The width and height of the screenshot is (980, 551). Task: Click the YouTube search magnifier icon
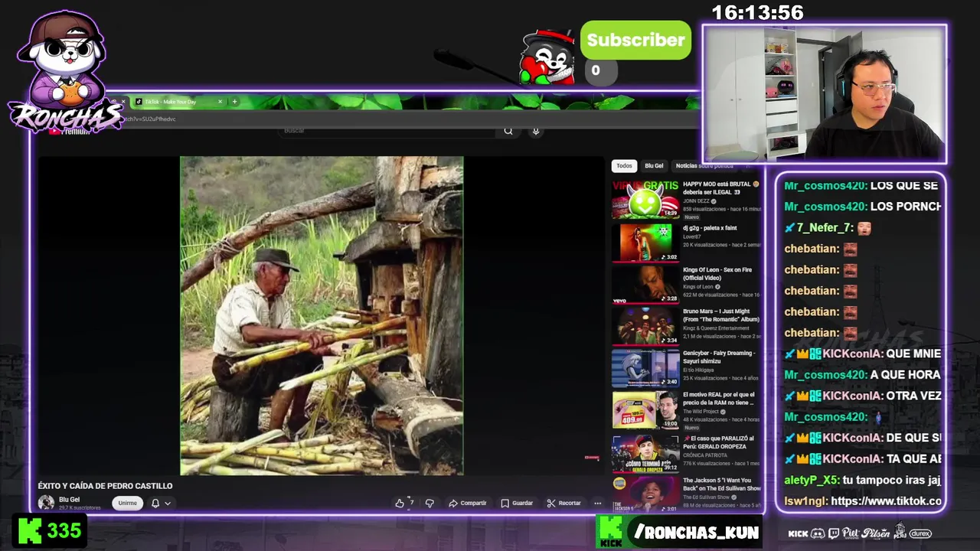[x=508, y=131]
